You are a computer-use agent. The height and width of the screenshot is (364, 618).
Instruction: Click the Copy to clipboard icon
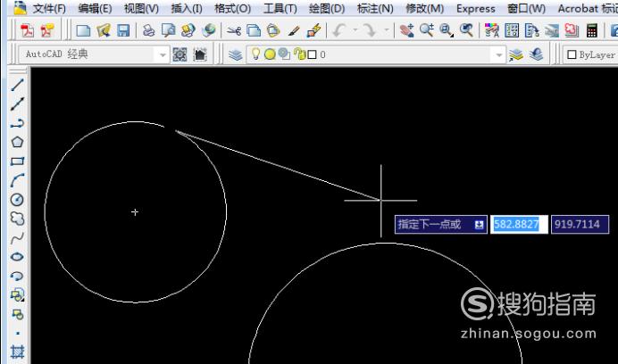pyautogui.click(x=254, y=30)
